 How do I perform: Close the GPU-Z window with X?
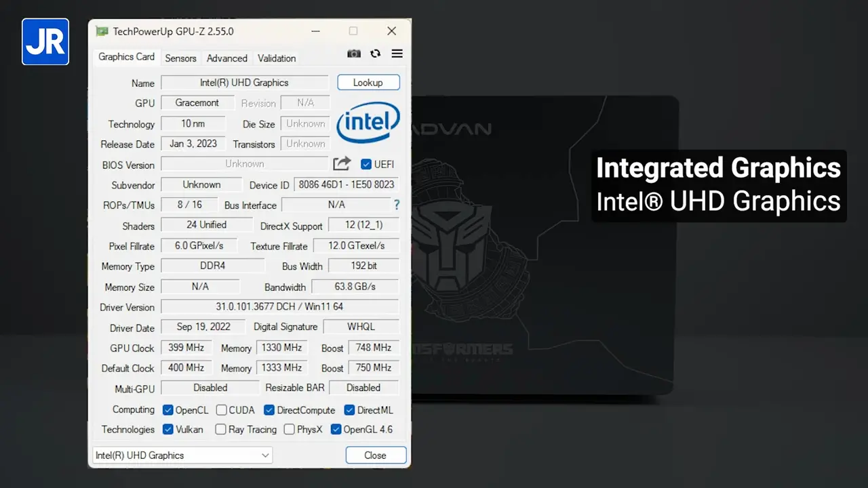pos(391,31)
